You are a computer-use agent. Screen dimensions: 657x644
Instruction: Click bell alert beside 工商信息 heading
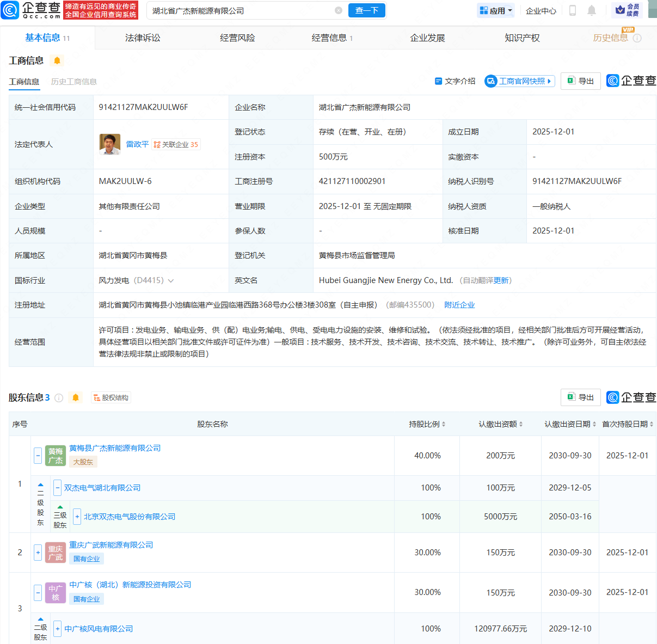coord(57,60)
